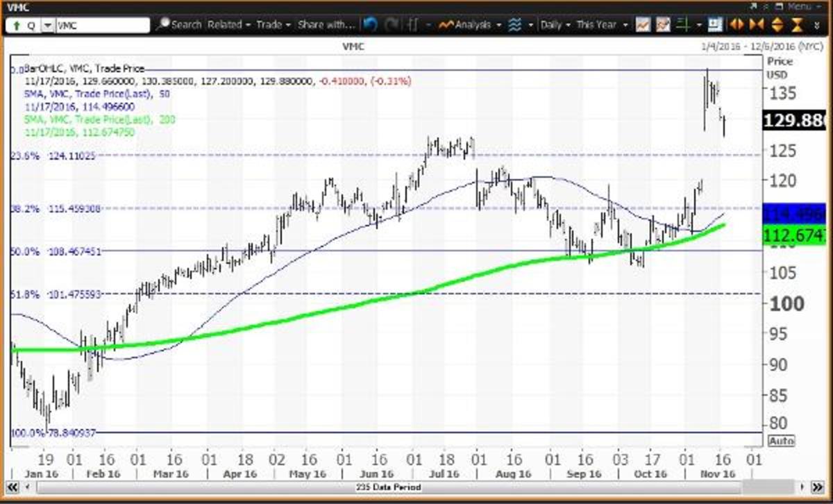The image size is (833, 504).
Task: Click the VMC symbol input field
Action: click(102, 26)
